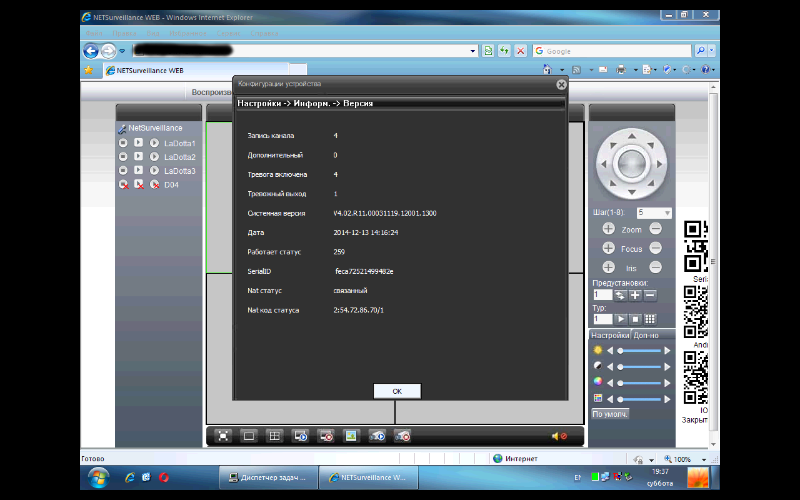The width and height of the screenshot is (800, 500).
Task: Open Windows Start menu
Action: pos(98,478)
